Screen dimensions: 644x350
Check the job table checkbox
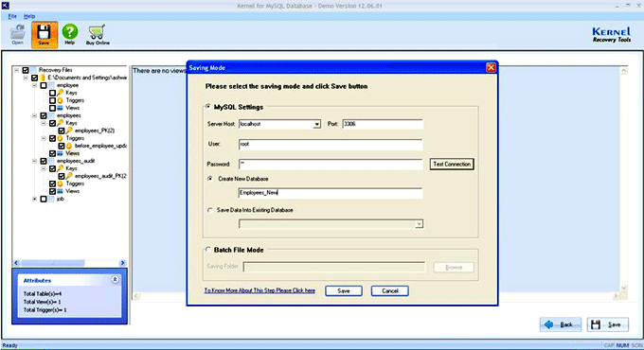[x=44, y=199]
